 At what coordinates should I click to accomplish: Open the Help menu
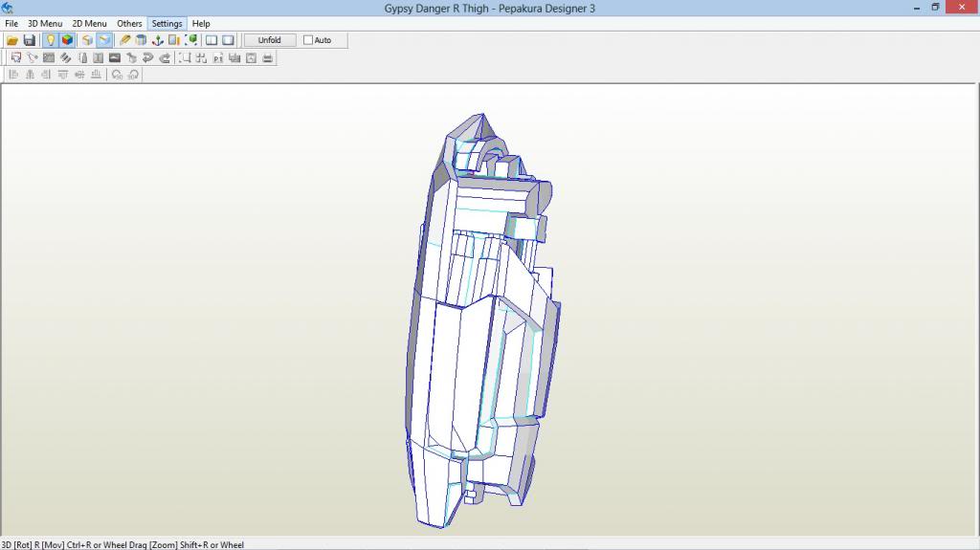tap(201, 24)
